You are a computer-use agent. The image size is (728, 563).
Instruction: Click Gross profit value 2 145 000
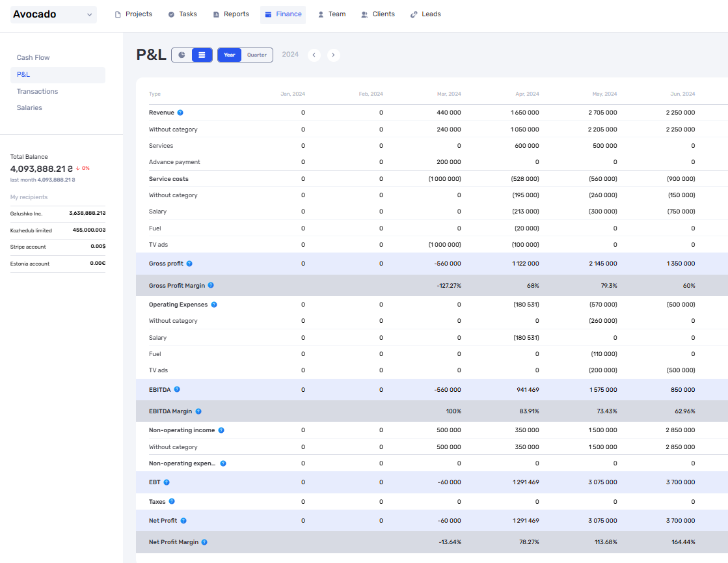coord(602,264)
